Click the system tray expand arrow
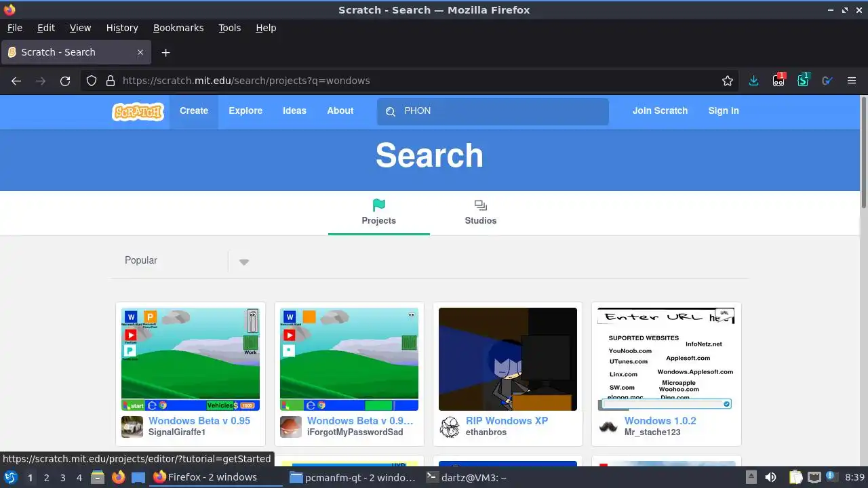Screen dimensions: 868x488 pyautogui.click(x=751, y=477)
